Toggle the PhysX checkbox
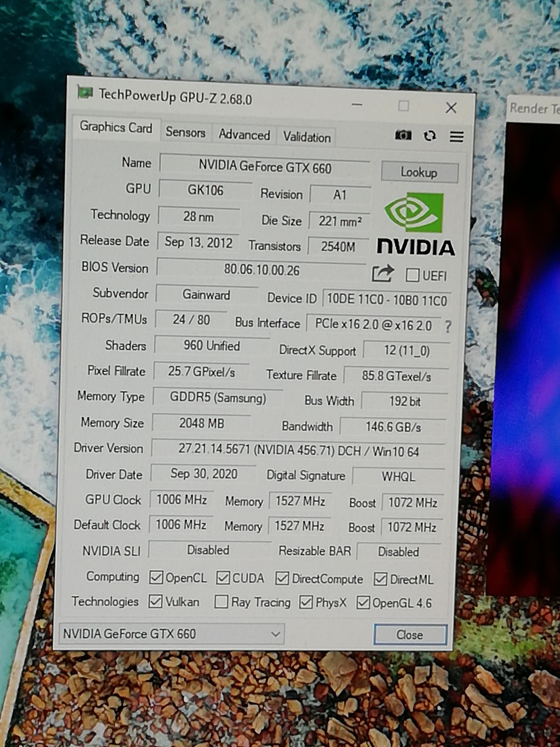The height and width of the screenshot is (747, 560). [306, 602]
